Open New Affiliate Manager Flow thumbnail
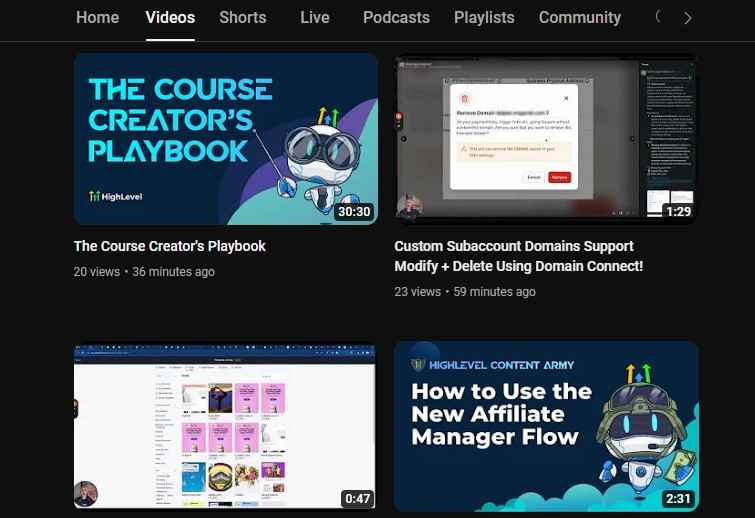This screenshot has height=518, width=755. click(546, 427)
